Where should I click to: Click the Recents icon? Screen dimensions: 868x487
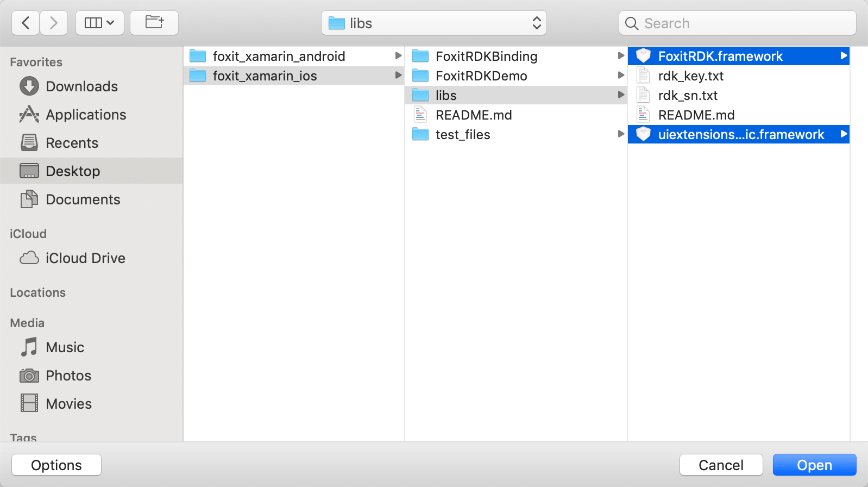pyautogui.click(x=29, y=142)
